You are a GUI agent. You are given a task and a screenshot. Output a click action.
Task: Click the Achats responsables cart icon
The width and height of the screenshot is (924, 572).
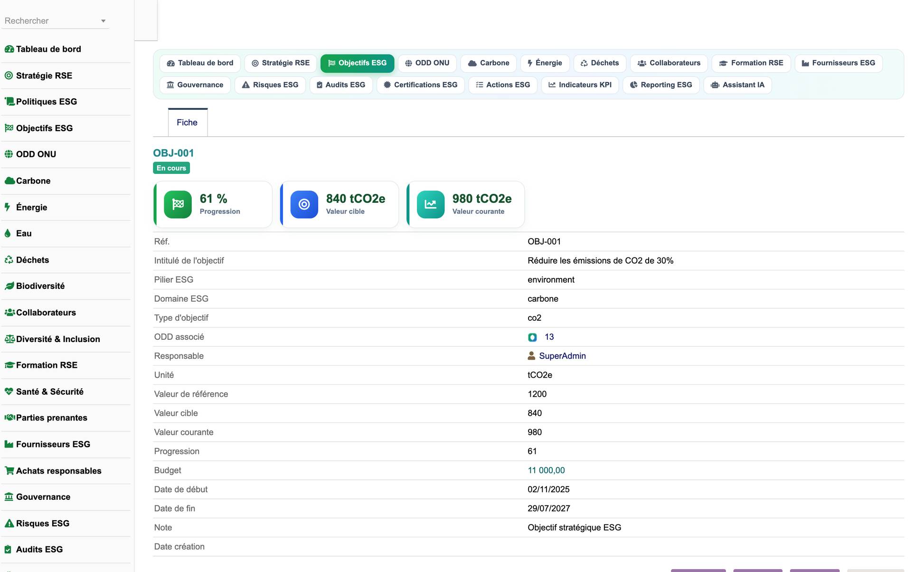(x=9, y=471)
